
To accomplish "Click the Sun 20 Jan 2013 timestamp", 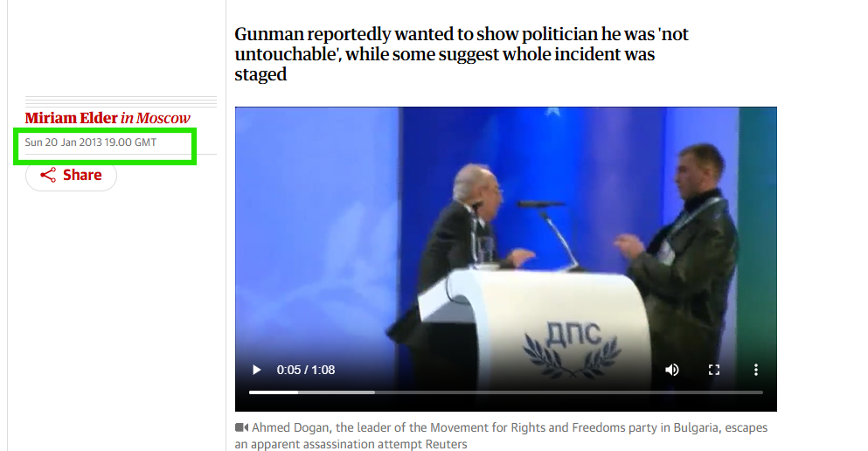I will (90, 142).
